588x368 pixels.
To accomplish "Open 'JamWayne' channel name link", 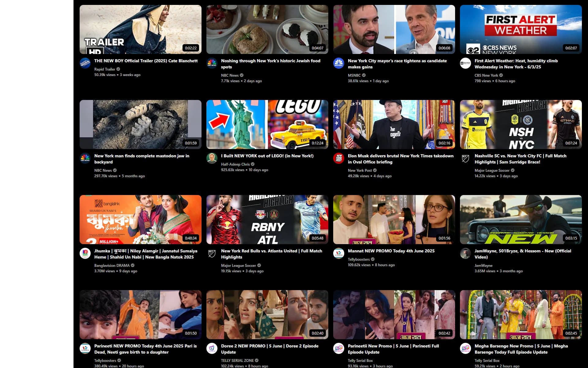I will click(x=484, y=266).
